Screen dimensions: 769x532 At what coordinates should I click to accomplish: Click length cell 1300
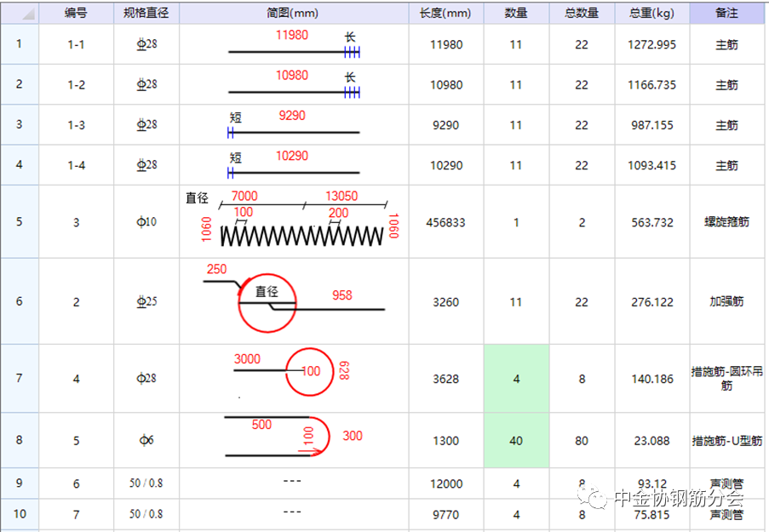pos(445,440)
